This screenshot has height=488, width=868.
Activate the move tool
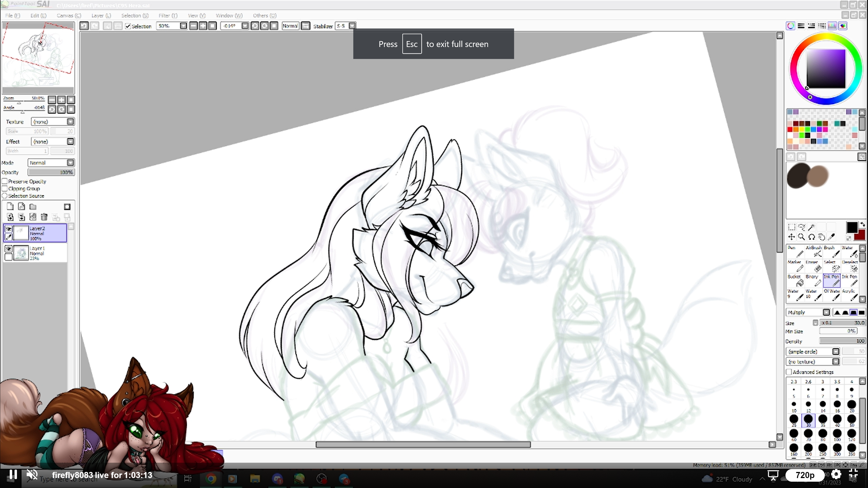click(792, 237)
